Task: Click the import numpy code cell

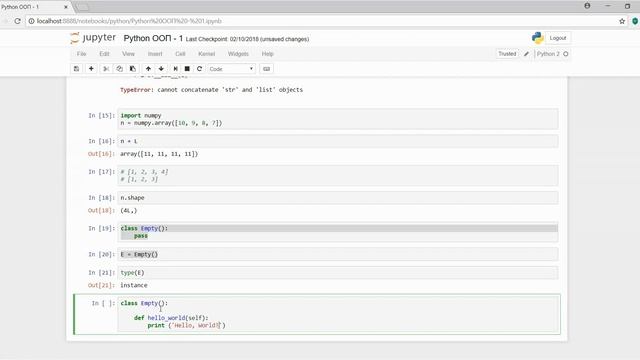Action: tap(338, 119)
